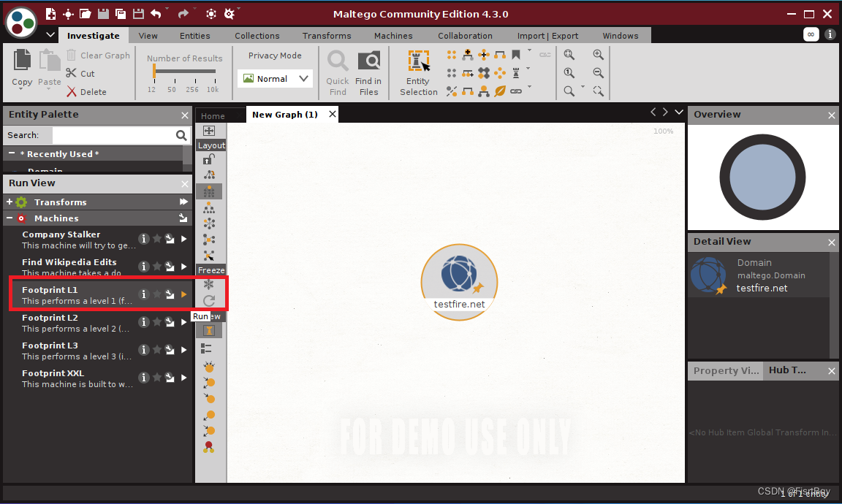Click the Freeze snowflake icon

click(x=209, y=284)
